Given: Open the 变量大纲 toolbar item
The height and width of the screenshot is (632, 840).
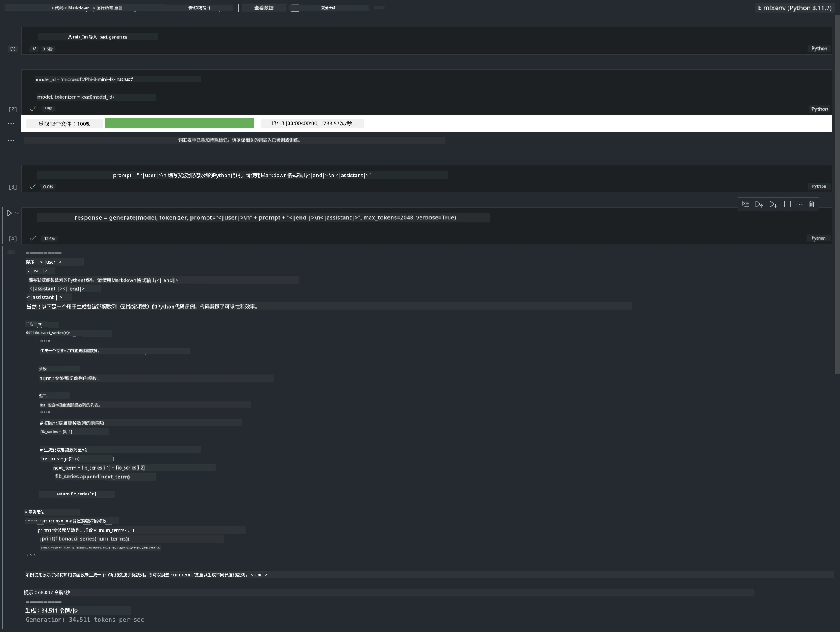Looking at the screenshot, I should [329, 8].
